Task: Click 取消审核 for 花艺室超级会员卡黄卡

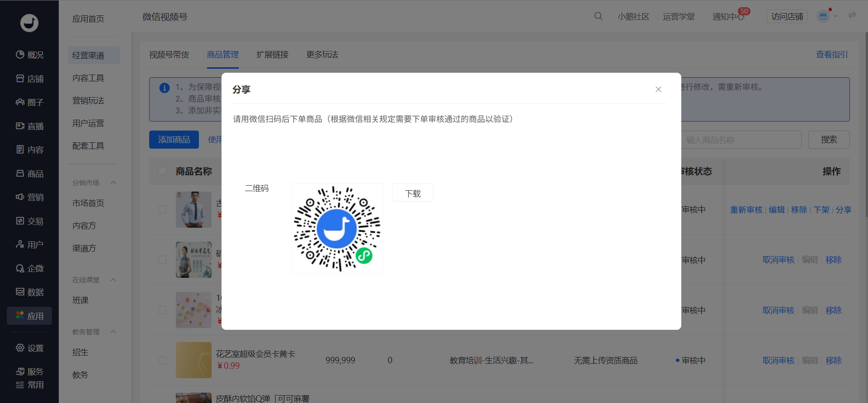Action: point(778,361)
